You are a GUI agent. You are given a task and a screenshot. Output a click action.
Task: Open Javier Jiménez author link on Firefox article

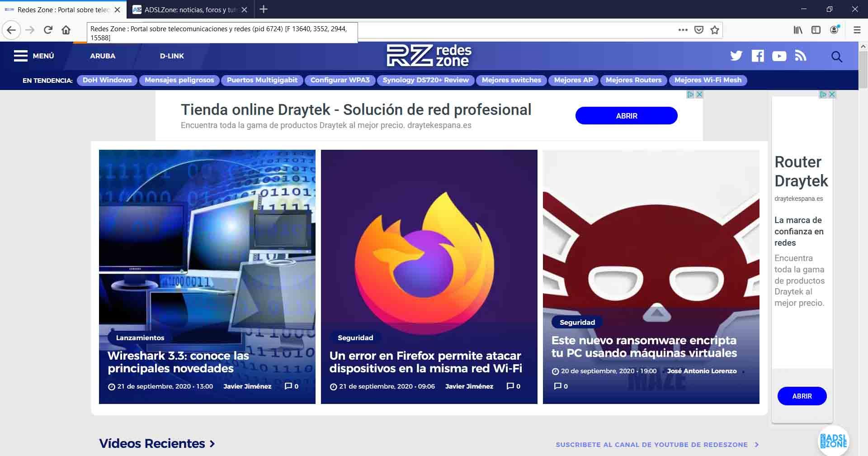click(x=469, y=386)
